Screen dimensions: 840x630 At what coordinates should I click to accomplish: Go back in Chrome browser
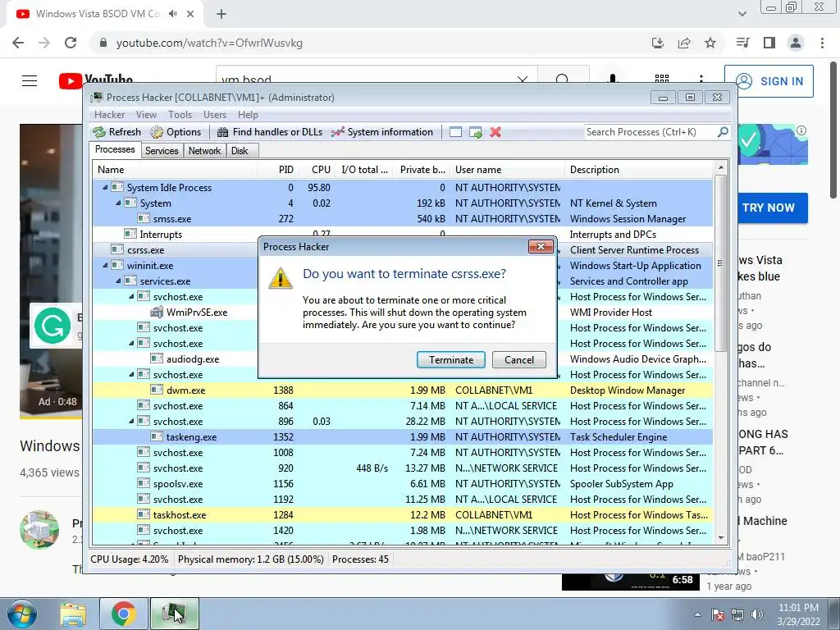pyautogui.click(x=18, y=43)
